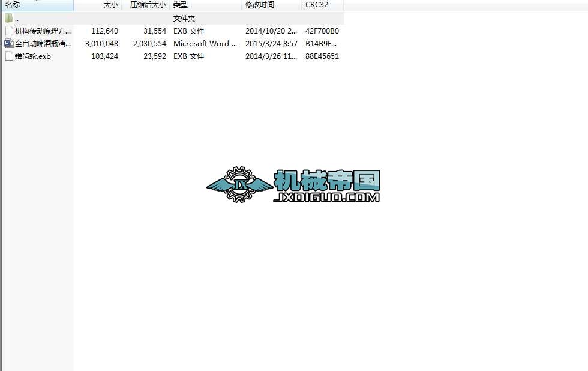Viewport: 588px width, 371px height.
Task: Select the file icon of 机构传动原理方...
Action: pos(9,31)
